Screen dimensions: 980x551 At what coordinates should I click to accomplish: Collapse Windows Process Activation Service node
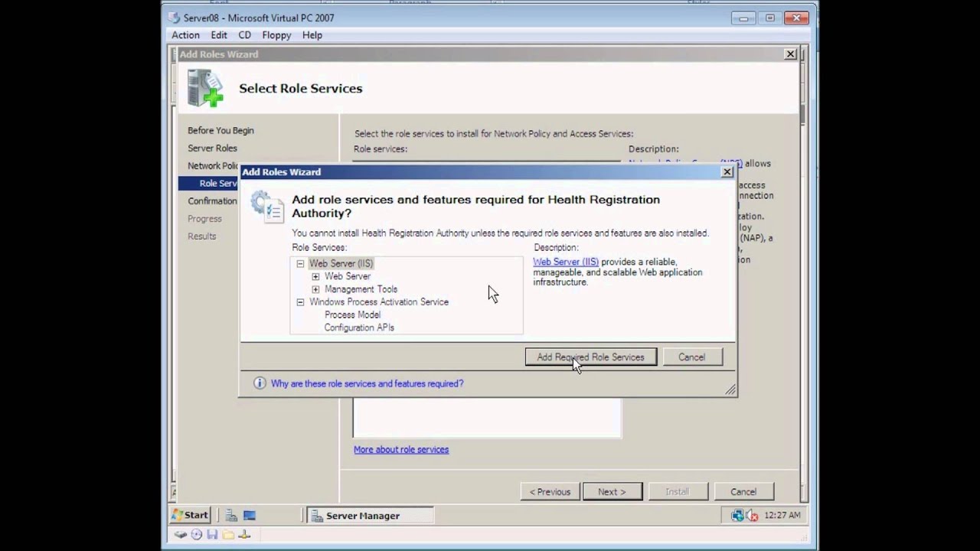point(300,302)
